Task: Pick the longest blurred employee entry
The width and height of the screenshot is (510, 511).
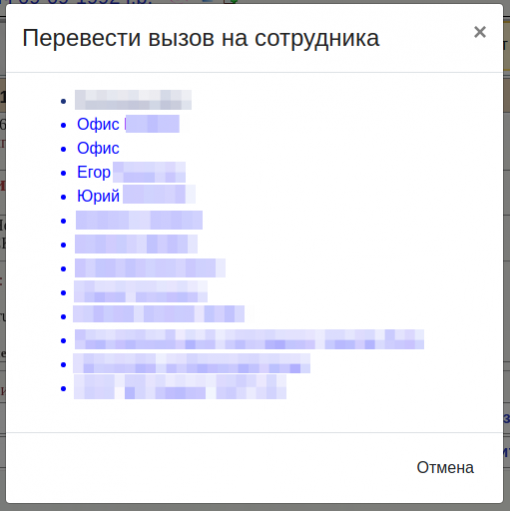Action: (x=249, y=339)
